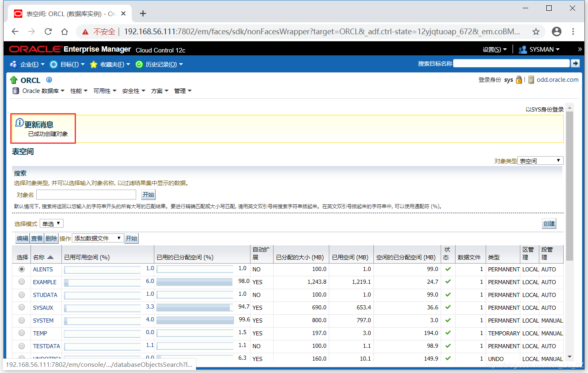The height and width of the screenshot is (373, 588).
Task: Expand the toolbar overflow double arrow
Action: pos(580,49)
